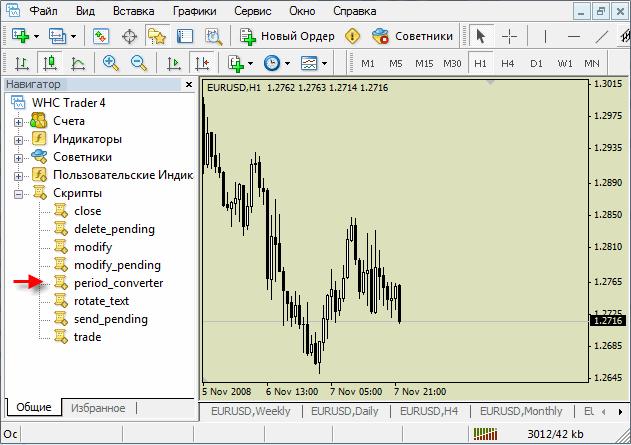Click the Новый Ордер button
Image resolution: width=631 pixels, height=445 pixels.
tap(290, 36)
